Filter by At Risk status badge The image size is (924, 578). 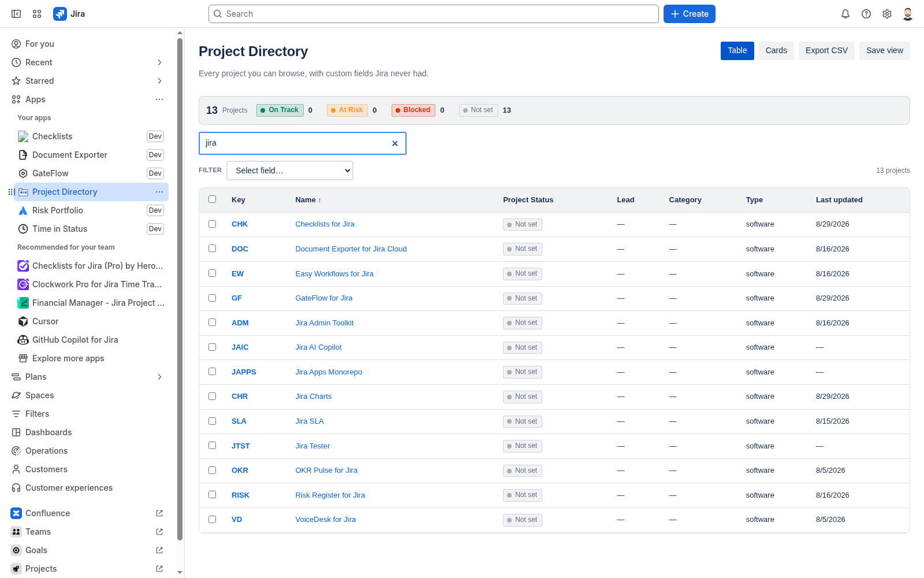(348, 110)
